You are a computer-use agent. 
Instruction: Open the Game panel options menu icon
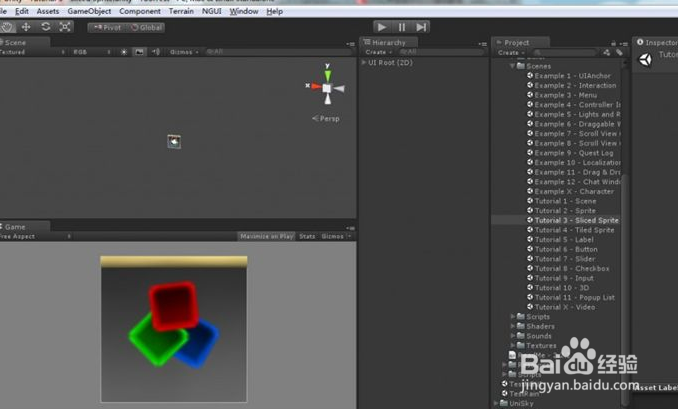350,228
